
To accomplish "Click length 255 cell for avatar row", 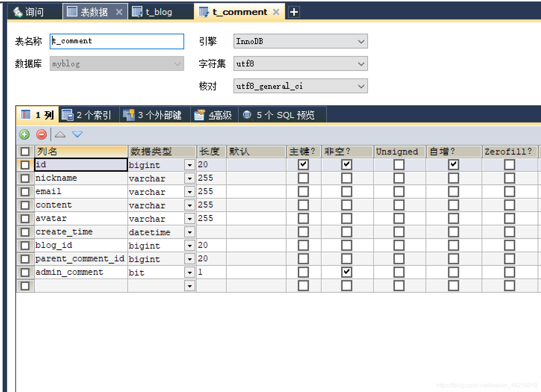I will coord(211,218).
